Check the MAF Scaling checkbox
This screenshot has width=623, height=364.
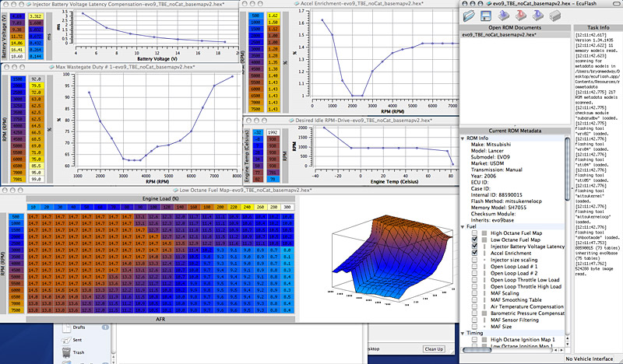[x=474, y=293]
